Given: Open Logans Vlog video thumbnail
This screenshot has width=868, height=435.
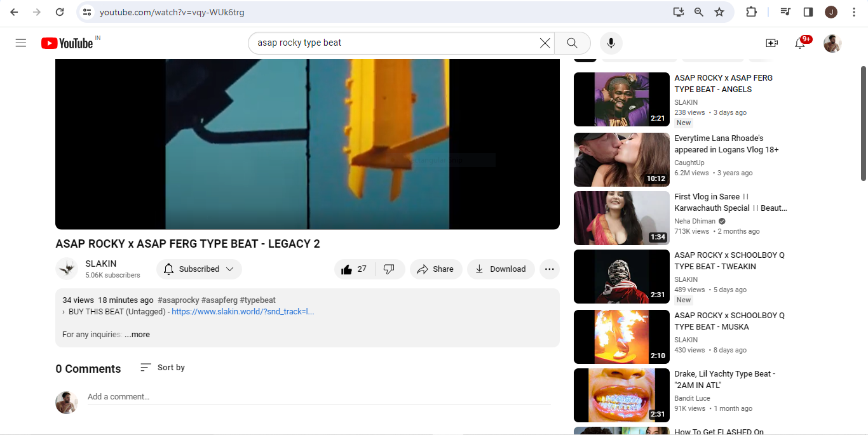Looking at the screenshot, I should [x=621, y=159].
